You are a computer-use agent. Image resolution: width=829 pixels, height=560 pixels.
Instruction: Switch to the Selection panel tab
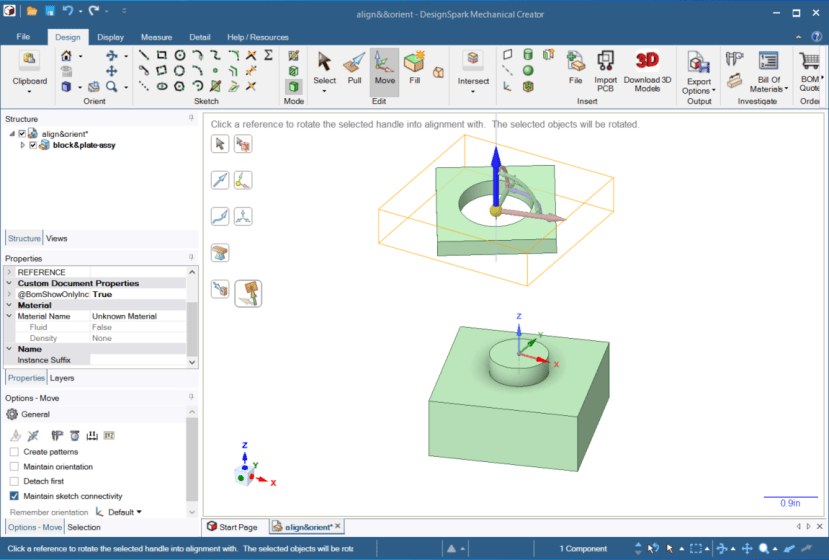click(84, 527)
